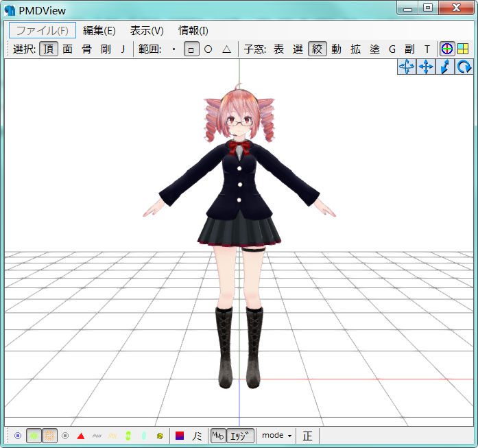The image size is (478, 448).
Task: Open the 表 sub-window
Action: pyautogui.click(x=278, y=49)
